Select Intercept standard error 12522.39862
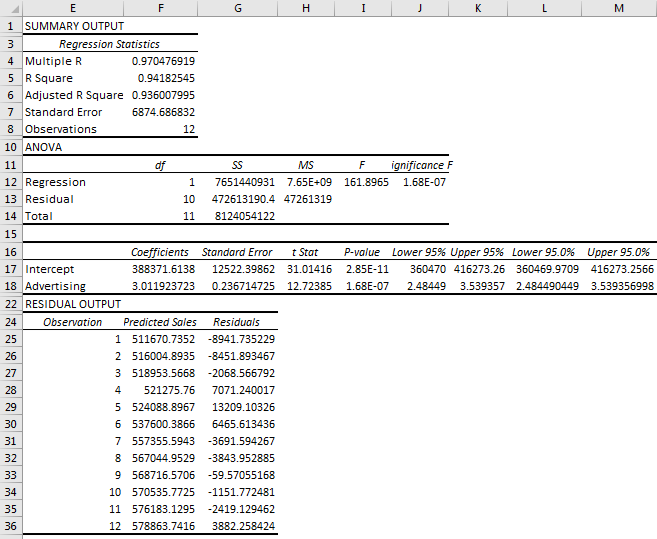The width and height of the screenshot is (657, 539). click(243, 269)
